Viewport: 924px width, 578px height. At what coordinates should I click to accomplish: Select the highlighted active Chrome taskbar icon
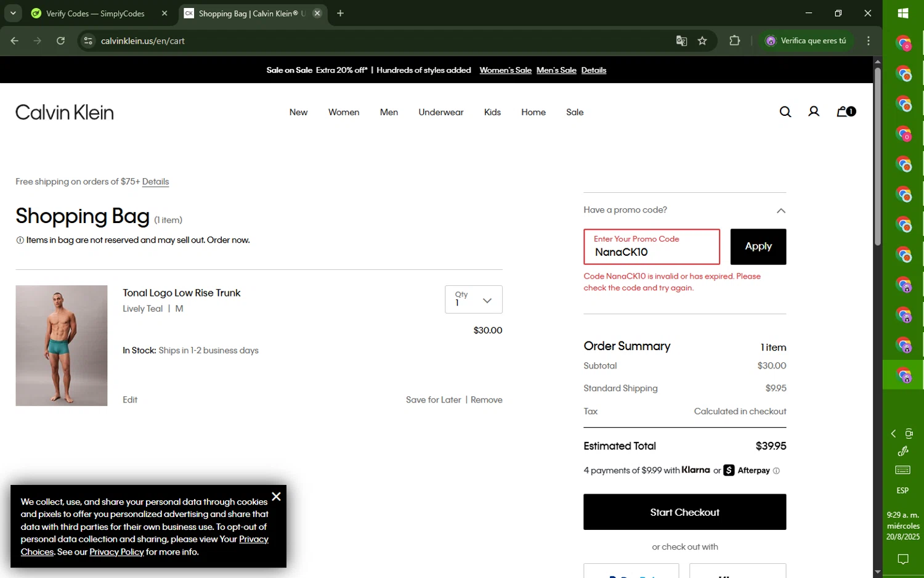click(903, 375)
